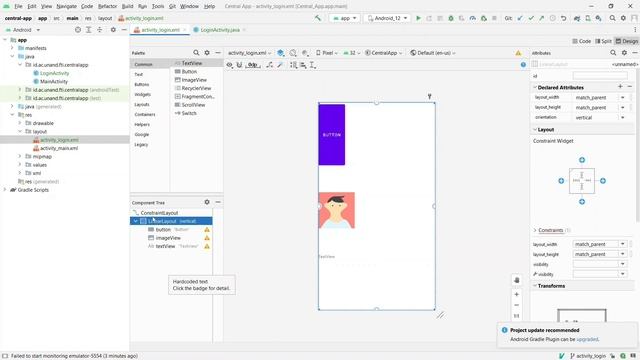Collapse the layout folder in project tree
The width and height of the screenshot is (640, 360).
(x=20, y=131)
